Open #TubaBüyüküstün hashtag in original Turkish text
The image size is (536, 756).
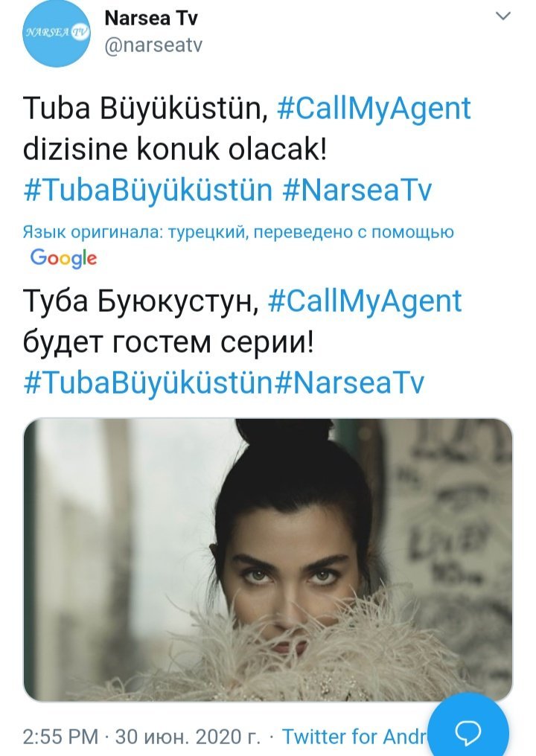coord(147,190)
